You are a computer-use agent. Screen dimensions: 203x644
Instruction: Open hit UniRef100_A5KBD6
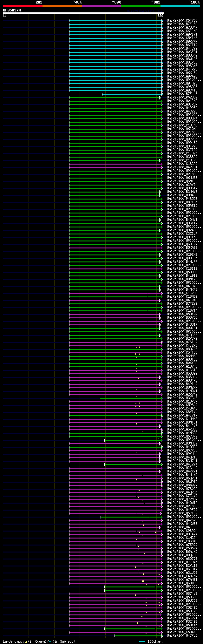point(182,430)
